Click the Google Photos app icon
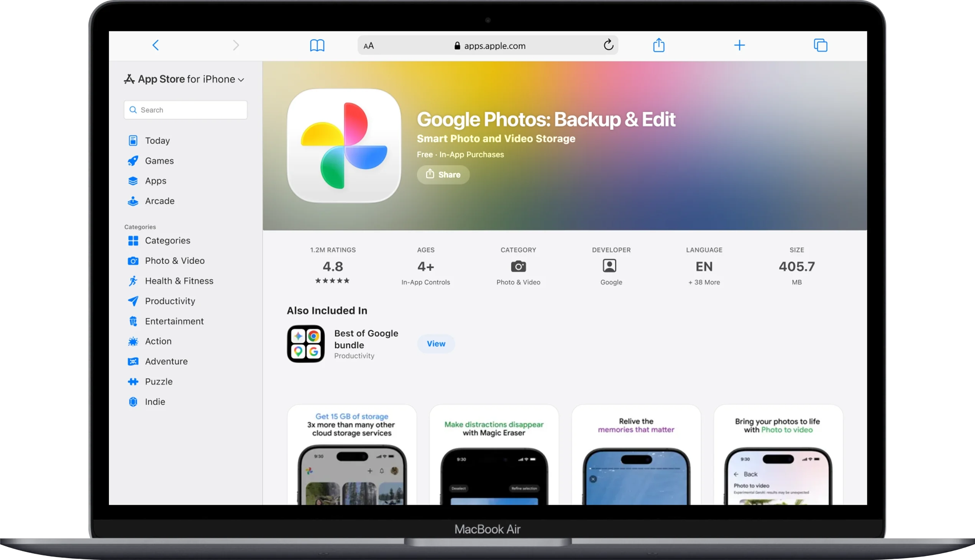 click(344, 146)
